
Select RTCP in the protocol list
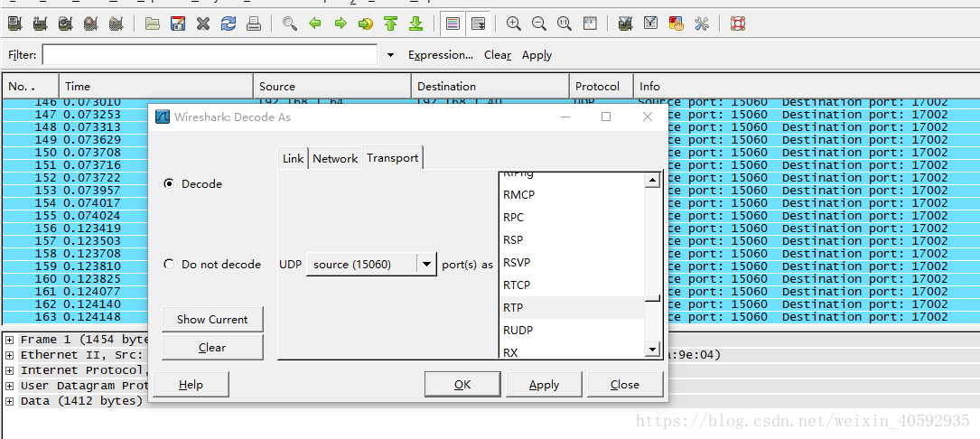tap(572, 285)
